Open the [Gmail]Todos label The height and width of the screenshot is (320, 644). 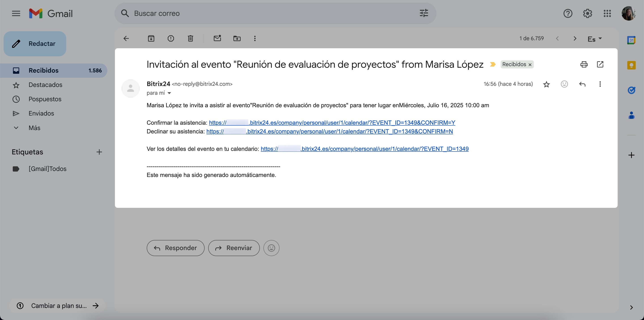[x=53, y=169]
